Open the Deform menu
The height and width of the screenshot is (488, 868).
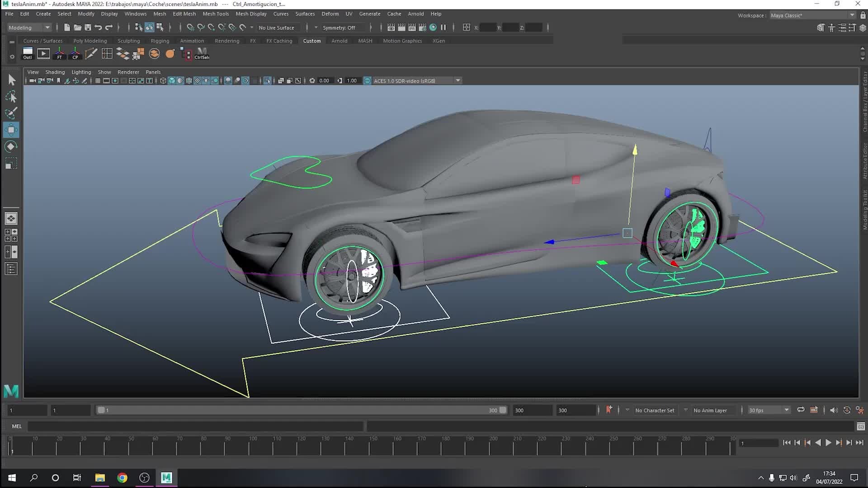tap(330, 14)
